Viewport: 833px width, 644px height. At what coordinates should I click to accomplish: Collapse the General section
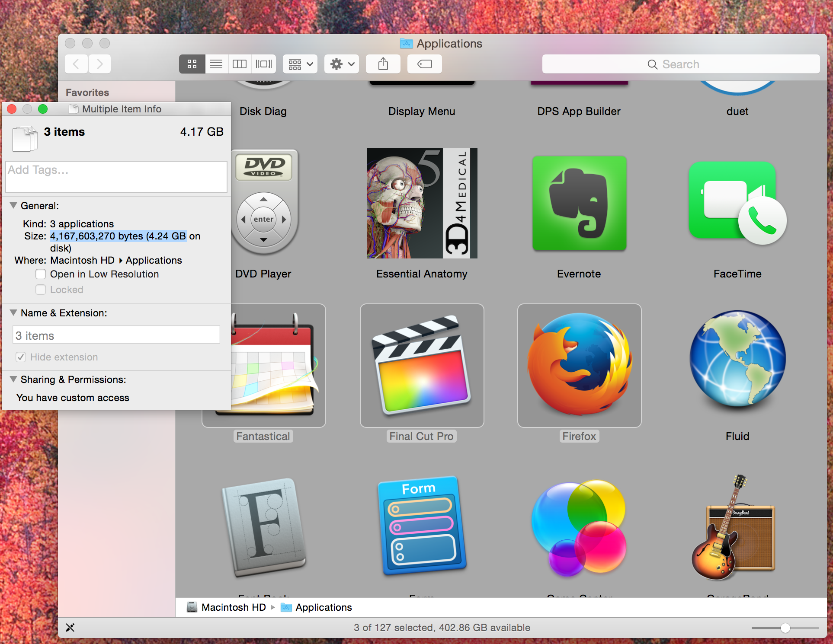point(13,205)
